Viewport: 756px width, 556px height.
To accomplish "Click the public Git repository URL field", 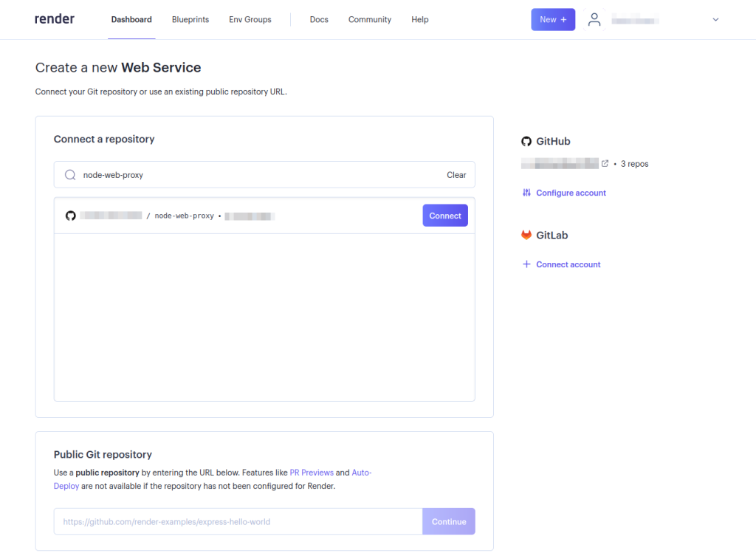I will click(236, 521).
